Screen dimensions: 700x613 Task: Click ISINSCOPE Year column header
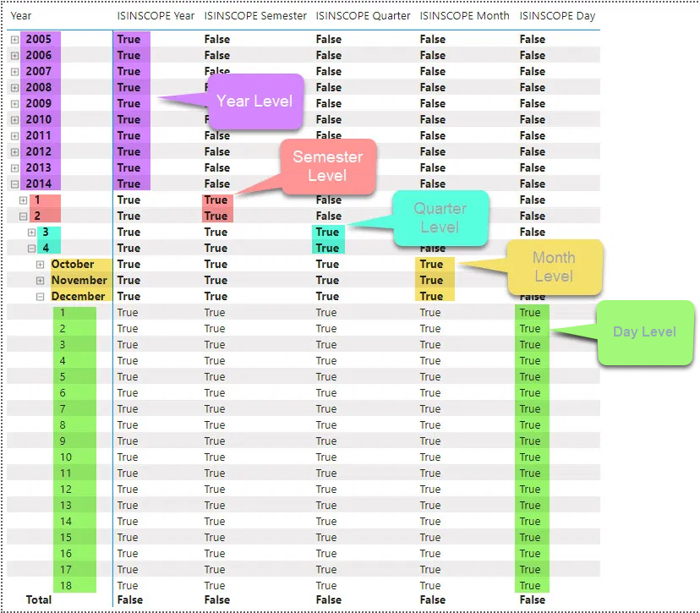(156, 15)
